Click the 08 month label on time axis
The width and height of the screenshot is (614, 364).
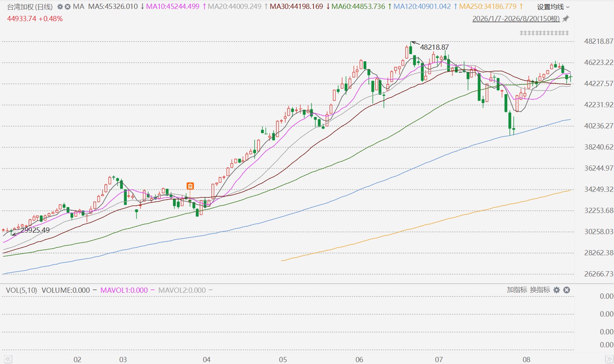[526, 360]
